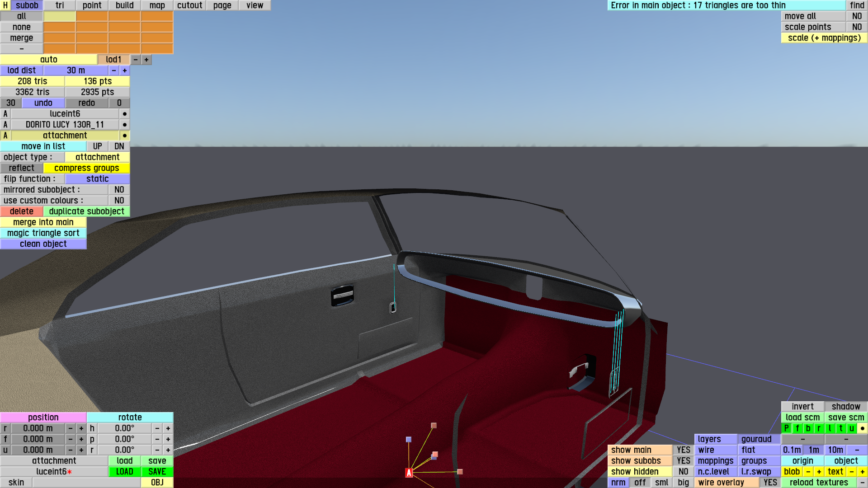Toggle wire overlay YES setting
Image resolution: width=868 pixels, height=488 pixels.
tap(770, 483)
